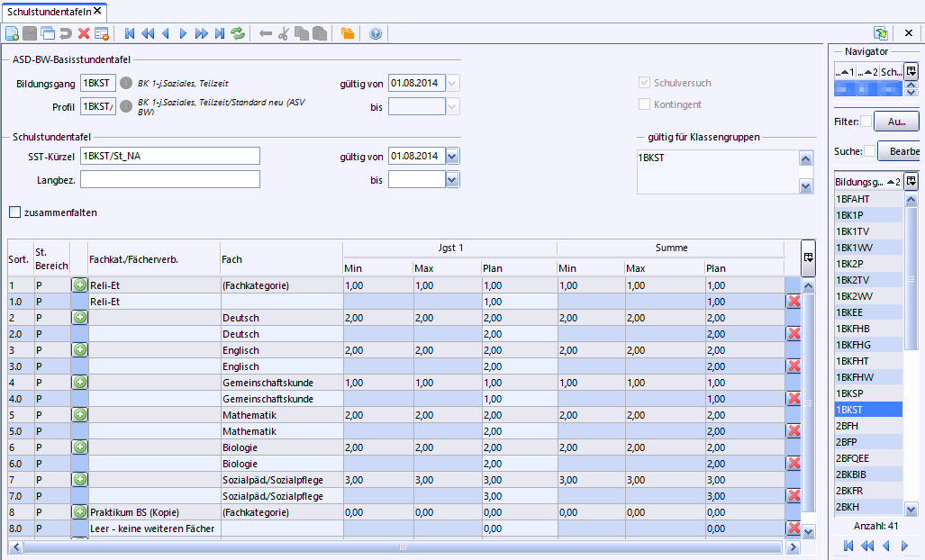Open the Schulstundentafel bis date dropdown
The image size is (925, 560).
[x=452, y=180]
